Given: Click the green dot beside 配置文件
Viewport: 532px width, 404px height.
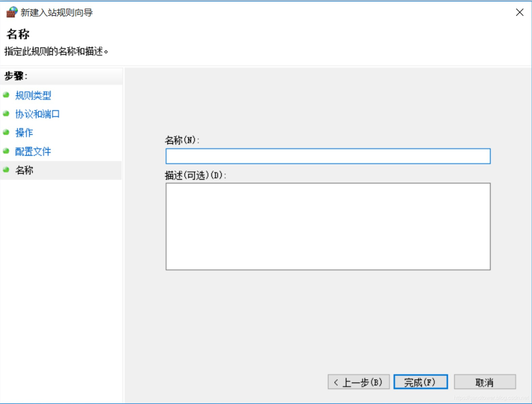Looking at the screenshot, I should pyautogui.click(x=6, y=151).
